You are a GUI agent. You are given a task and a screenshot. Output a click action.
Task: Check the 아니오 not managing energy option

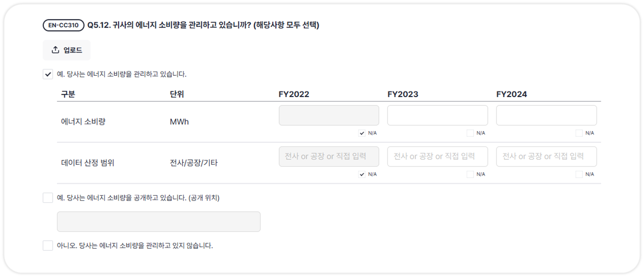tap(48, 245)
